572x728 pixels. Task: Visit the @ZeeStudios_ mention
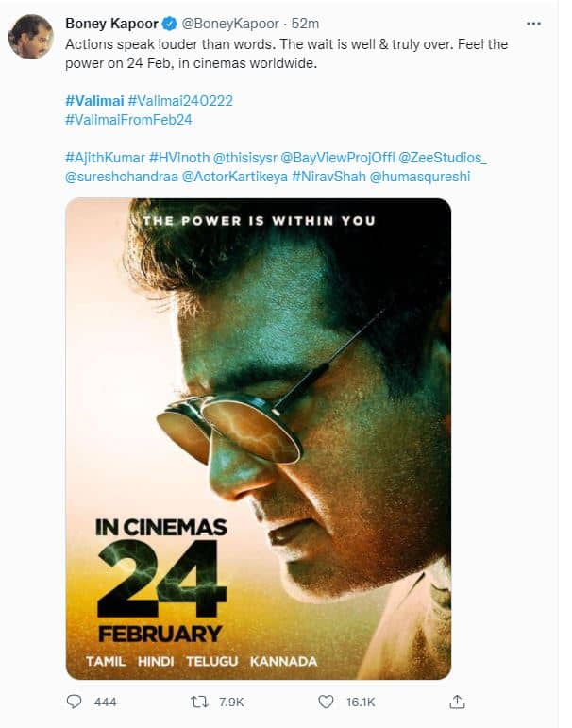[443, 158]
